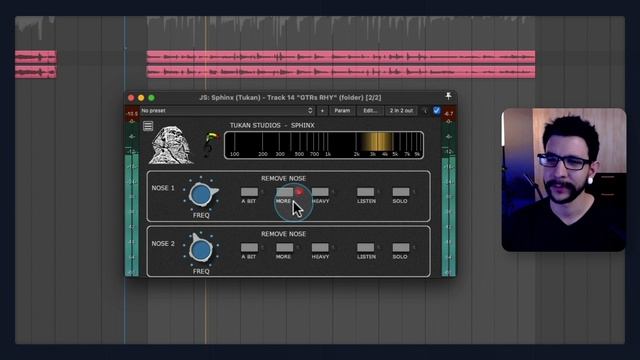Viewport: 640px width, 360px height.
Task: Click the frequency spectrum display at 3k
Action: click(373, 145)
